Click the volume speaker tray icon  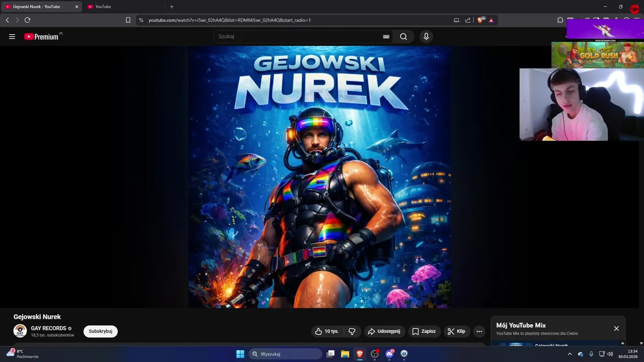(610, 354)
